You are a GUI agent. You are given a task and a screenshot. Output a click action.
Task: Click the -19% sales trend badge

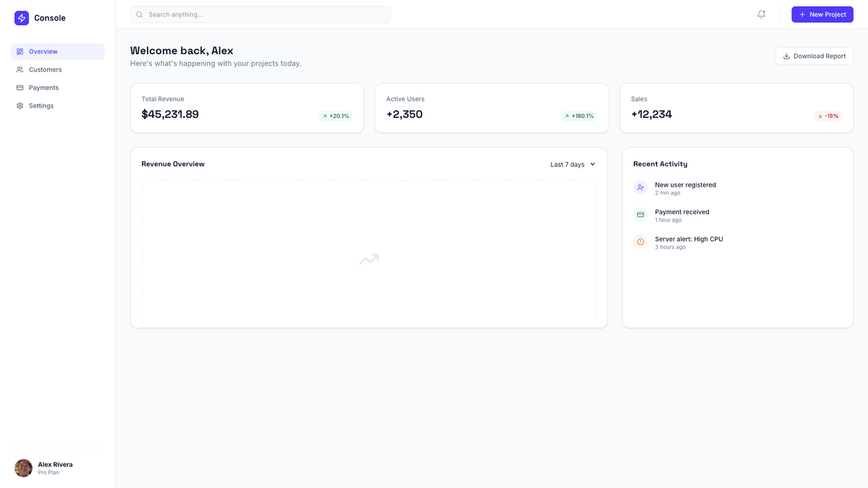pos(827,116)
